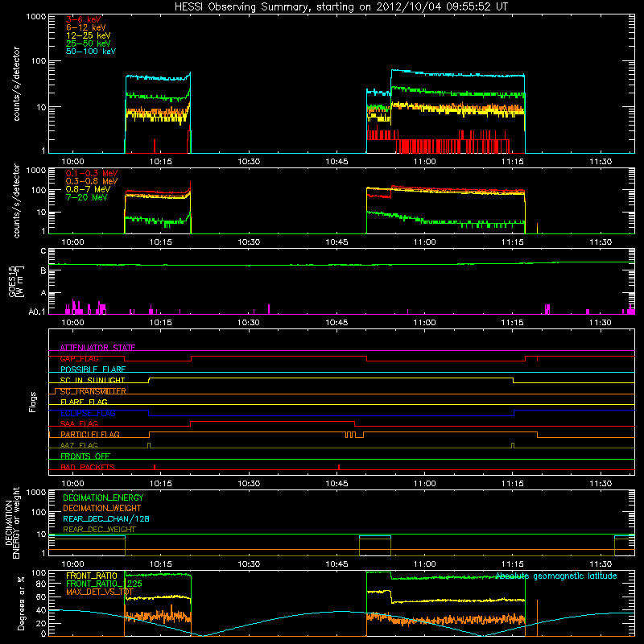Click the Flags panel axis label
The width and height of the screenshot is (644, 644).
pos(33,402)
